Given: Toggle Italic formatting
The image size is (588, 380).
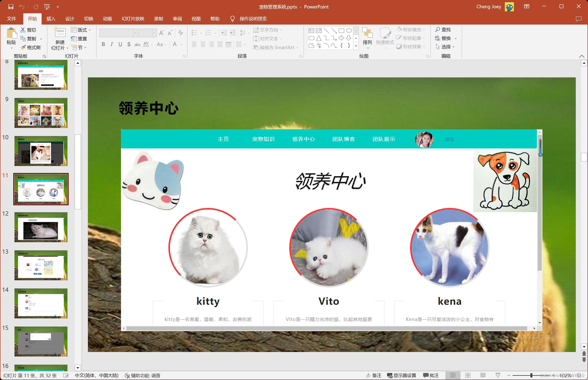Looking at the screenshot, I should (112, 44).
